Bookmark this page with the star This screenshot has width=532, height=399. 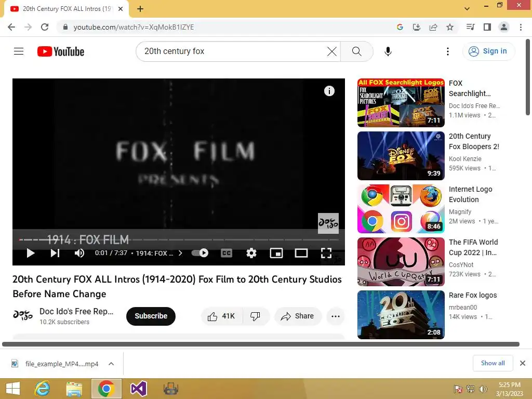450,27
